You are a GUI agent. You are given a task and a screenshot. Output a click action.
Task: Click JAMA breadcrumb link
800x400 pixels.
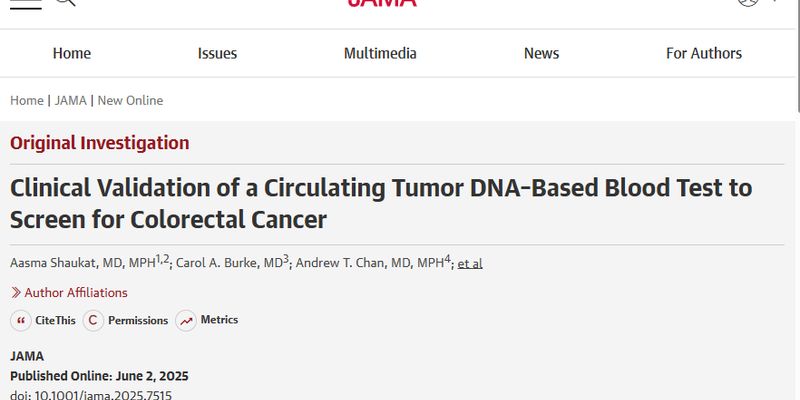click(x=70, y=101)
